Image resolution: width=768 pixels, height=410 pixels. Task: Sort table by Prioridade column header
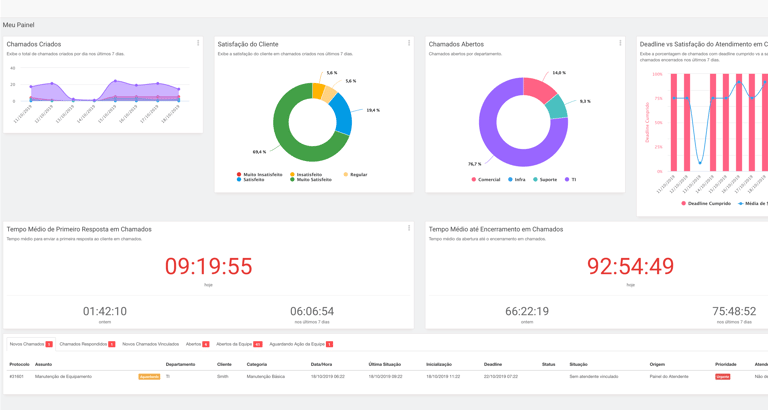(725, 364)
